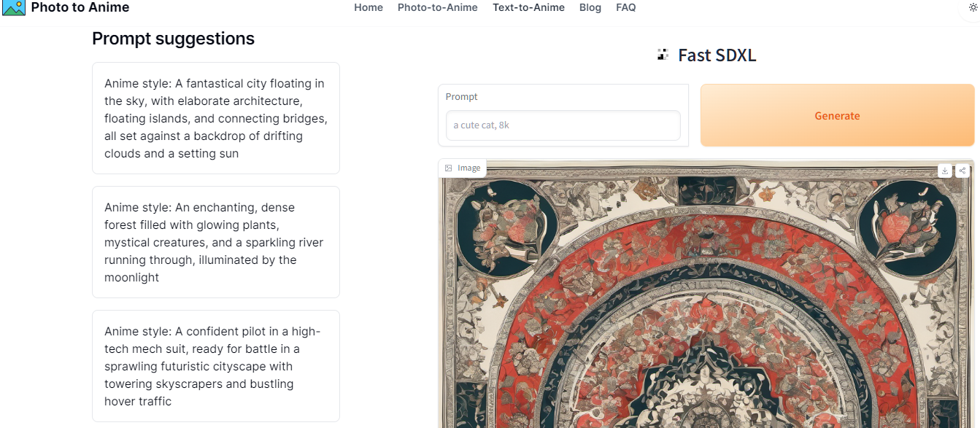Open the Blog link in navigation
This screenshot has width=980, height=428.
[590, 7]
